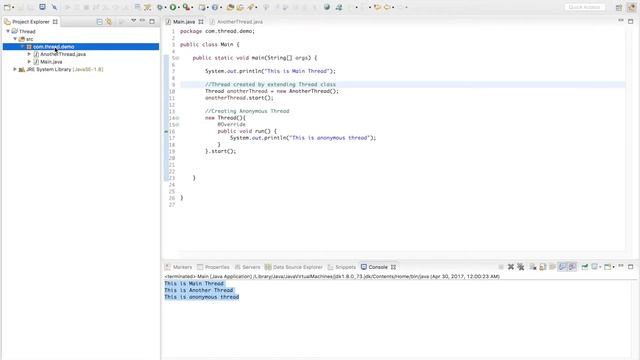Screen dimensions: 640x360
Task: Remove the launch with the console X icon
Action: (511, 267)
